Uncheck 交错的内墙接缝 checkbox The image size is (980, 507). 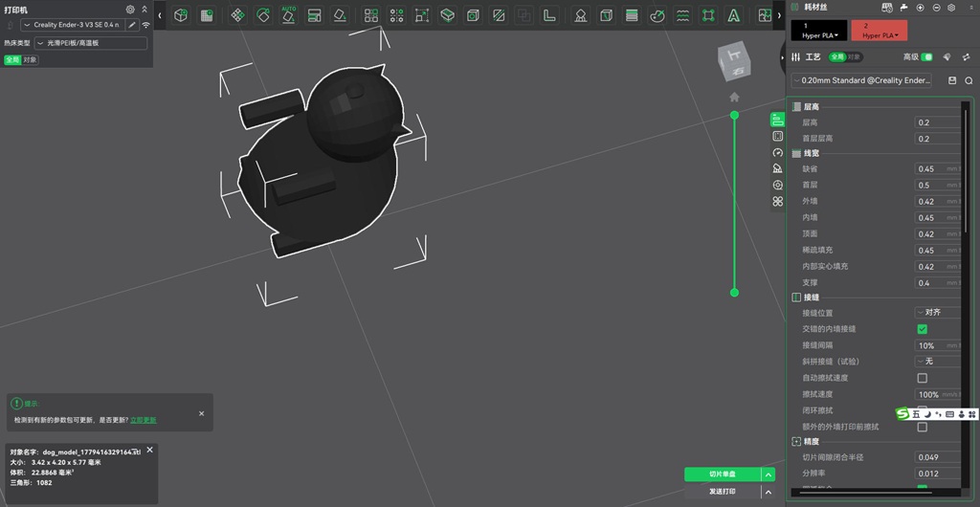click(x=922, y=329)
